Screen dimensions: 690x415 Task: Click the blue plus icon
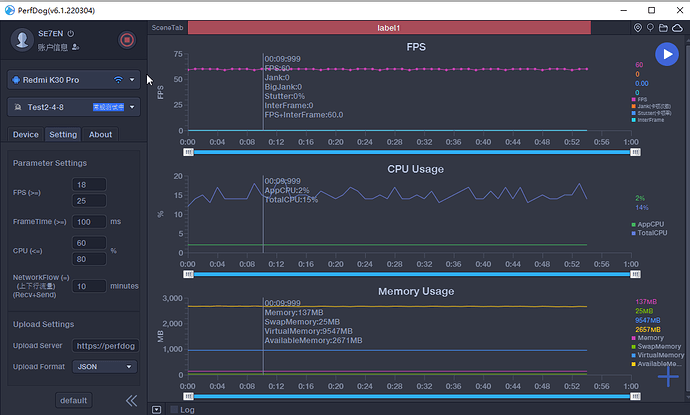pyautogui.click(x=668, y=379)
